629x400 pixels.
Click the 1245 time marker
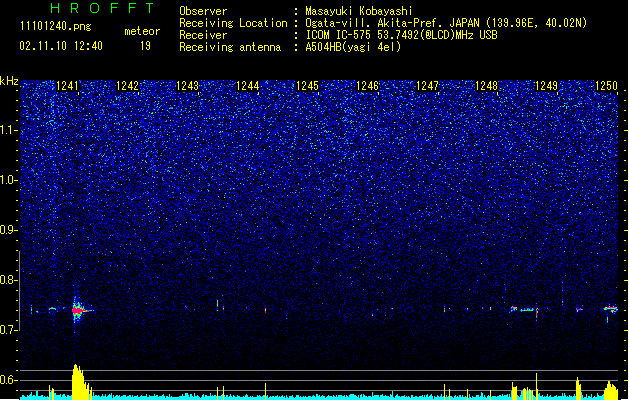tap(307, 86)
